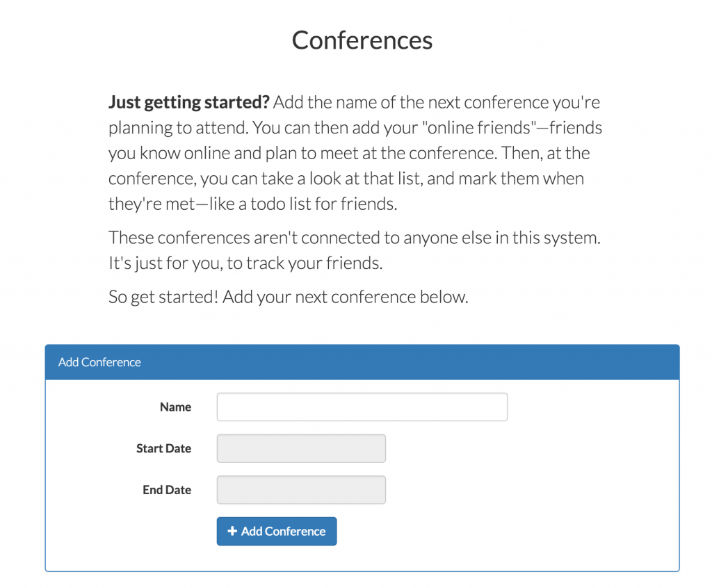712x588 pixels.
Task: Click the blue Add Conference submit button
Action: pyautogui.click(x=276, y=531)
